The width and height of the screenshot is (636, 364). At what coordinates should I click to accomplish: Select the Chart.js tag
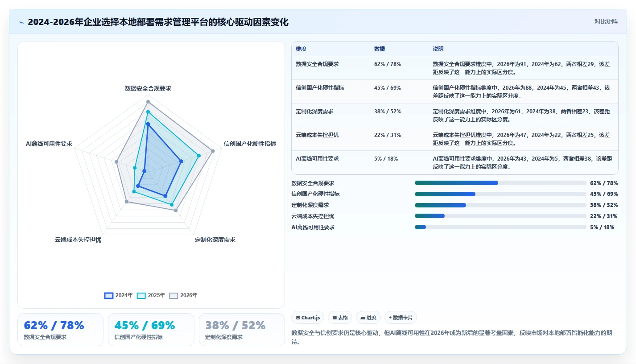pos(308,318)
